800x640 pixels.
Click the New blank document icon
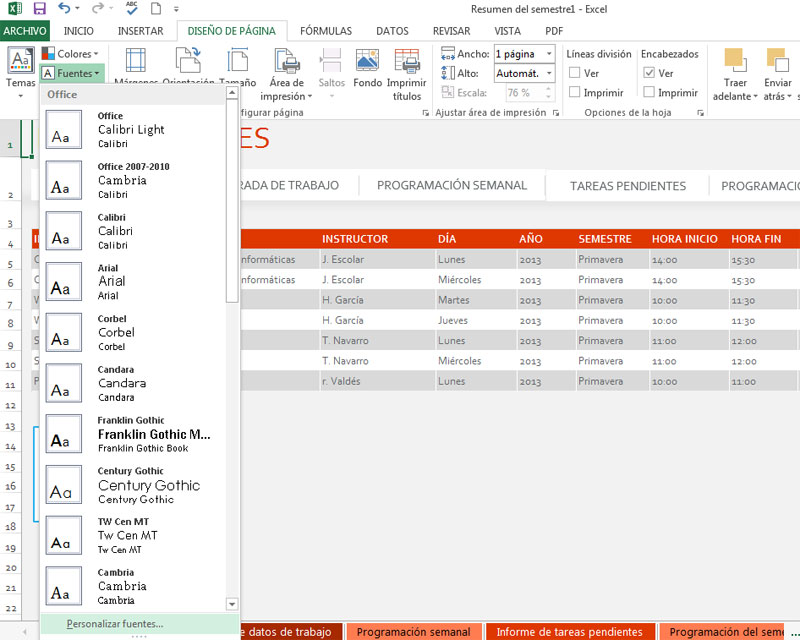pyautogui.click(x=156, y=9)
